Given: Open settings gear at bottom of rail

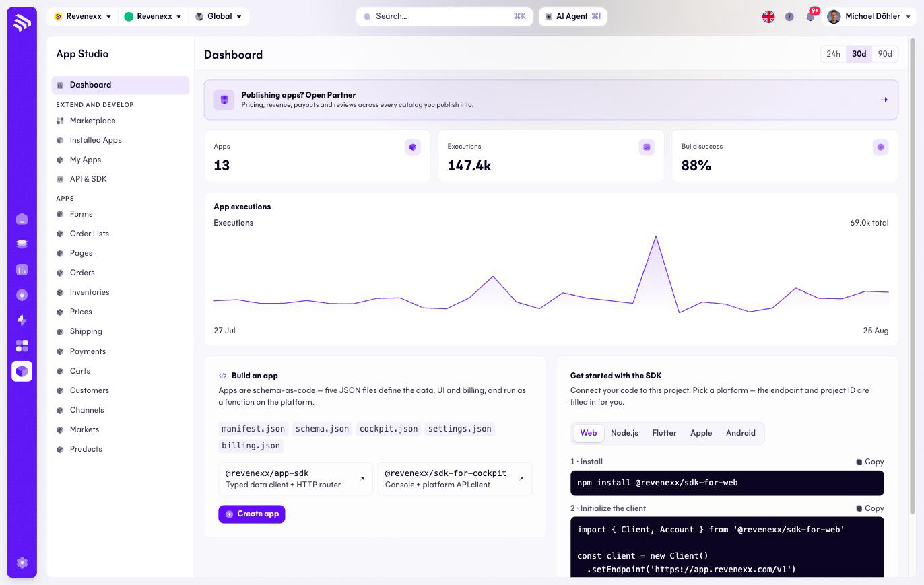Looking at the screenshot, I should 22,563.
